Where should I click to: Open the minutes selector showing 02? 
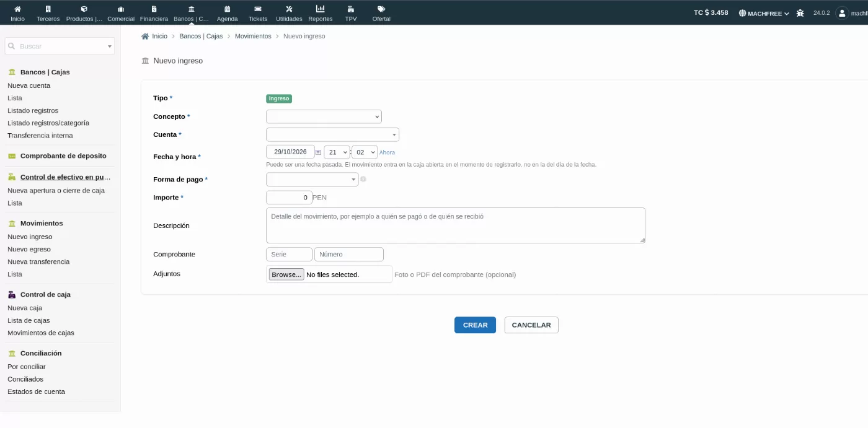[x=365, y=152]
